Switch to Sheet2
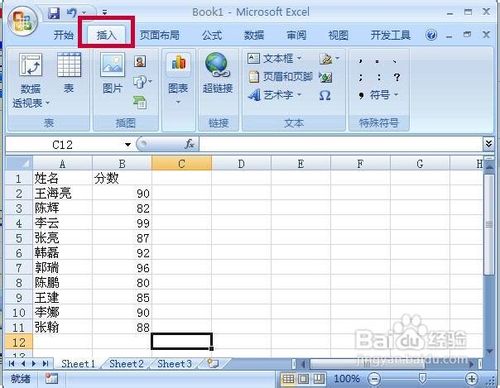 [126, 364]
